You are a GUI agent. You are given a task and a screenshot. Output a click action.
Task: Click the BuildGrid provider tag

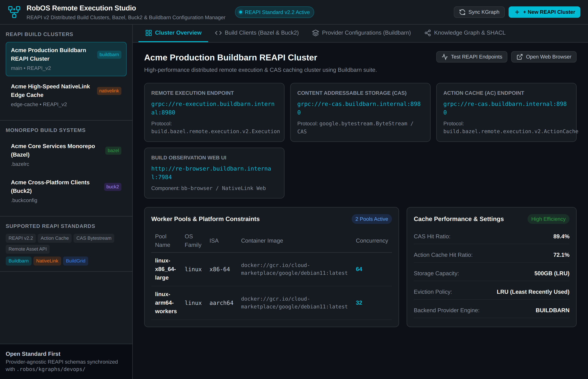point(75,261)
